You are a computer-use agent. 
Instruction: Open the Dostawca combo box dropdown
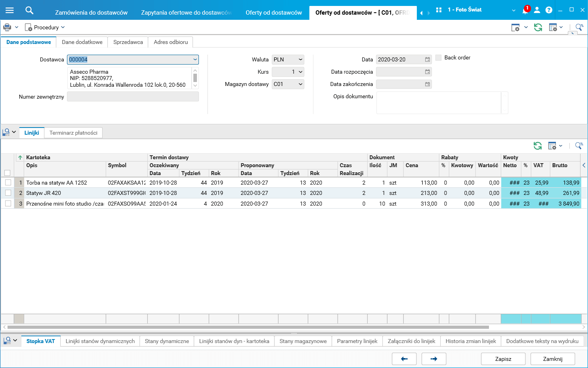click(195, 59)
